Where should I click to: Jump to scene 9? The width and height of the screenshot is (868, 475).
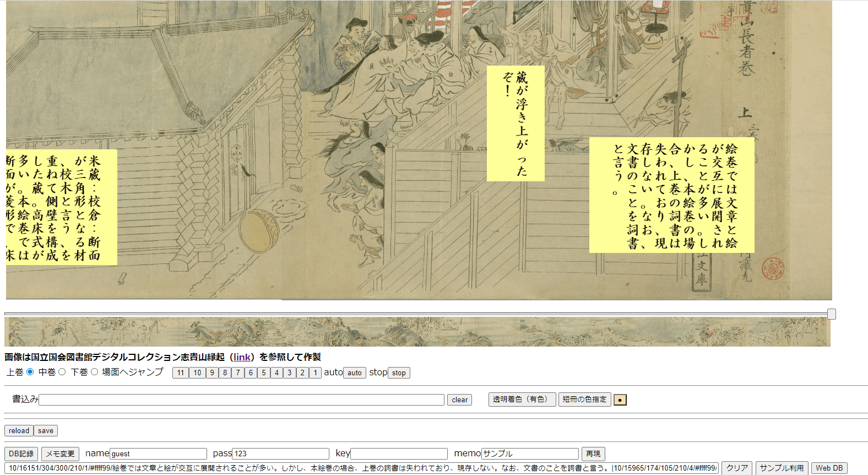coord(212,373)
